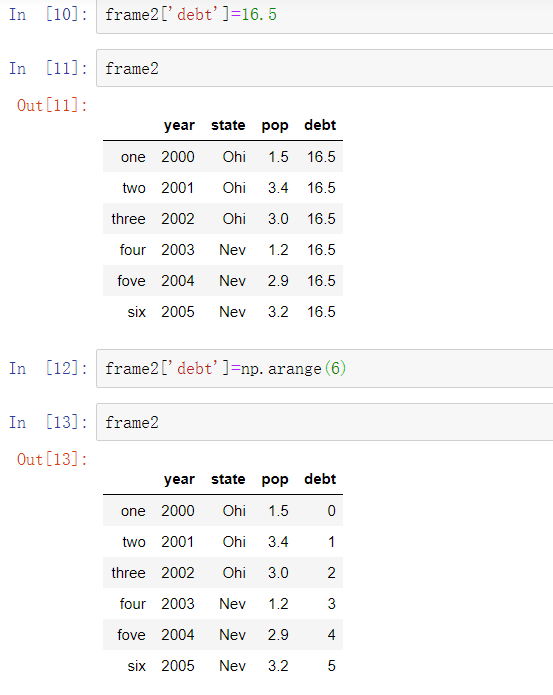Click the debt value 5 in last row

[x=331, y=666]
